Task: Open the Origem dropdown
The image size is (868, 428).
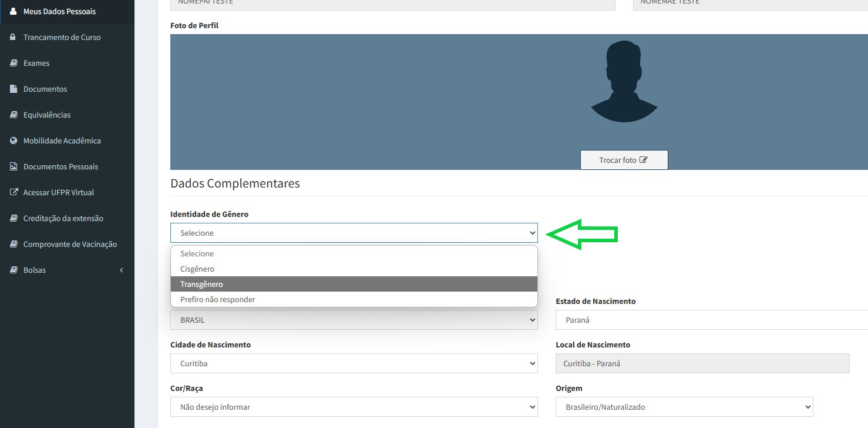Action: tap(684, 407)
